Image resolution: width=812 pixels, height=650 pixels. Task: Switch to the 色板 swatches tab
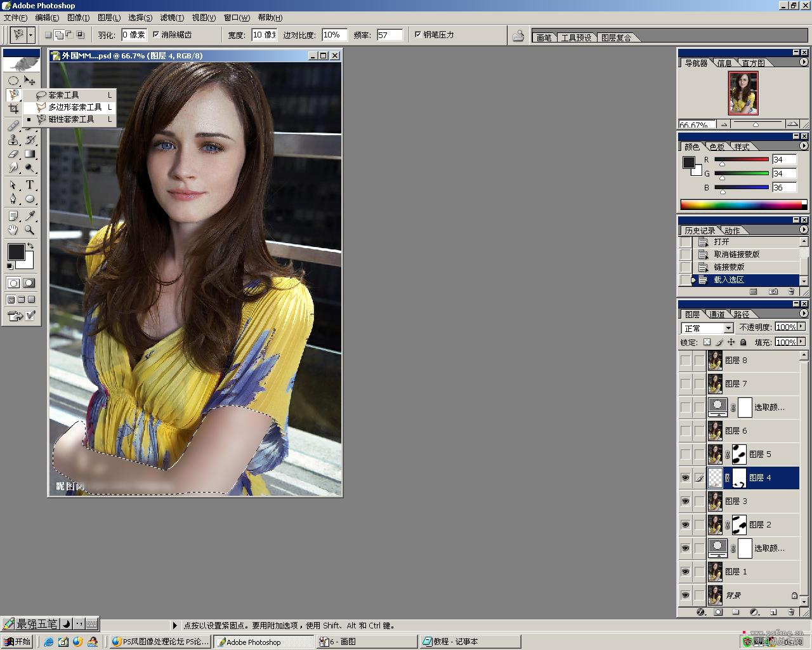click(x=717, y=147)
